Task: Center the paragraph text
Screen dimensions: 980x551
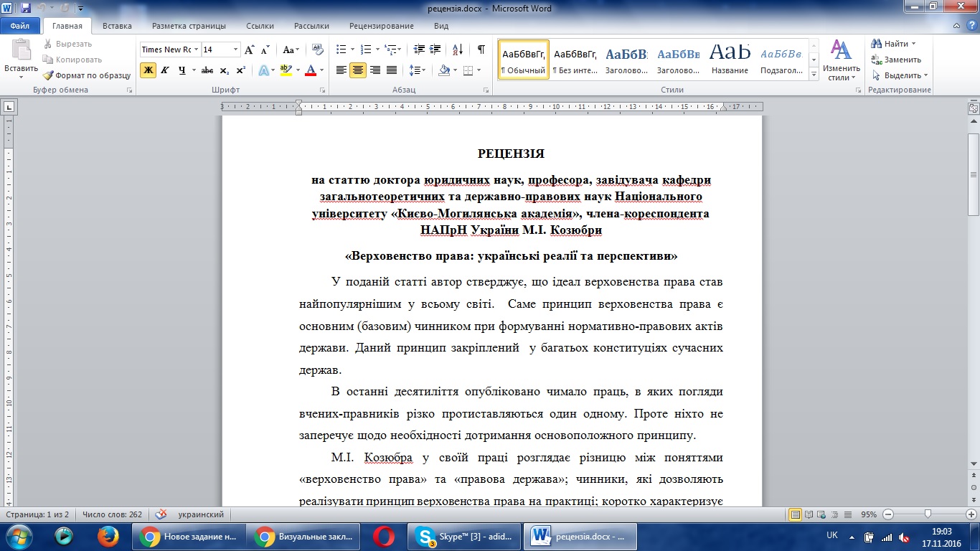Action: click(357, 70)
